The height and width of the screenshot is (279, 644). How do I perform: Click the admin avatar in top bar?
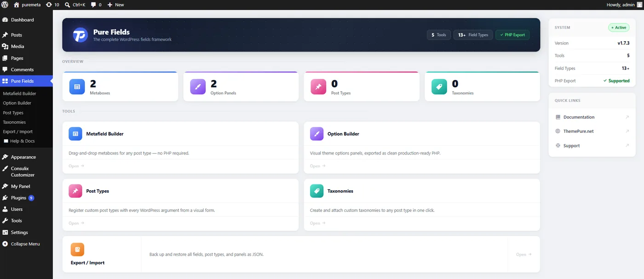click(x=639, y=5)
